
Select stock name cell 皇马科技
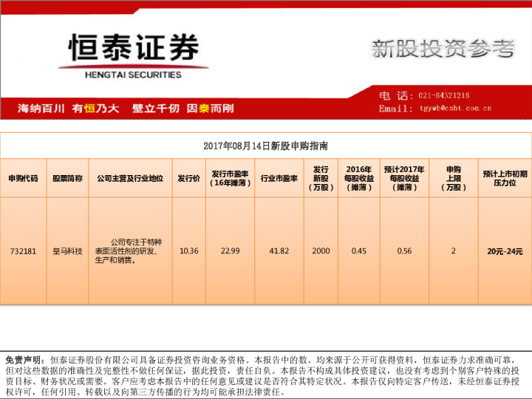67,251
